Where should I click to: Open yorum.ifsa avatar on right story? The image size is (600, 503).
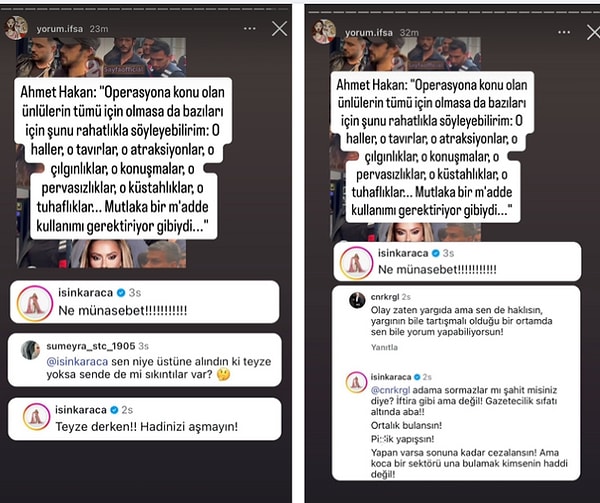click(324, 32)
